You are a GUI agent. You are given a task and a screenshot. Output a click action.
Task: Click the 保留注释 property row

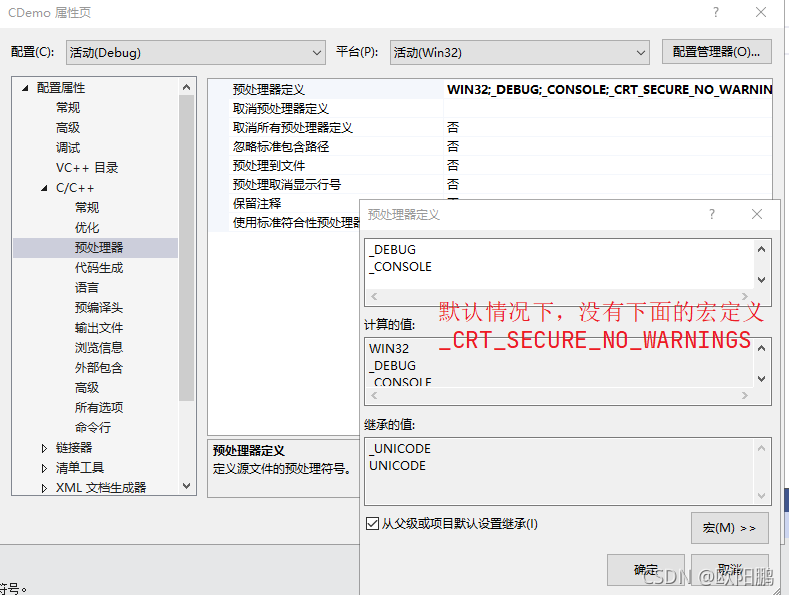point(284,203)
